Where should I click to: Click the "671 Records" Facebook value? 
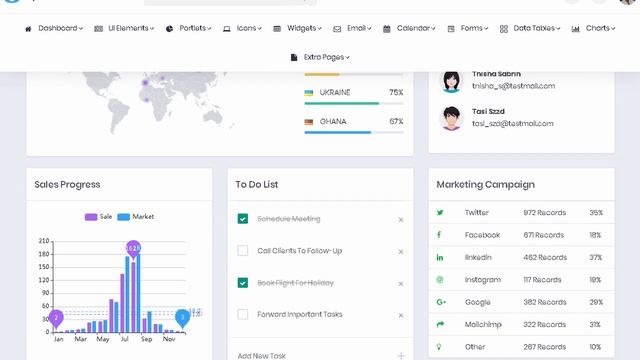pos(544,235)
